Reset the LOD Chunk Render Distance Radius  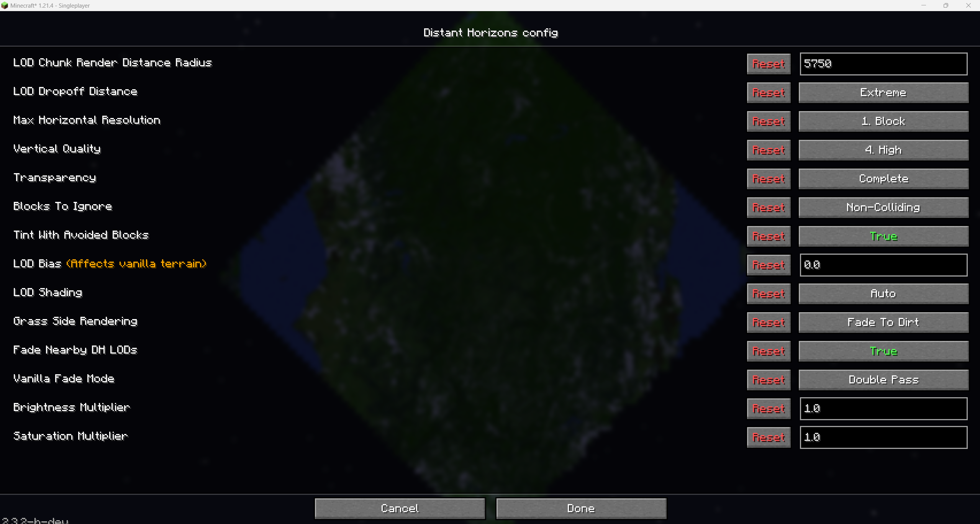tap(769, 64)
